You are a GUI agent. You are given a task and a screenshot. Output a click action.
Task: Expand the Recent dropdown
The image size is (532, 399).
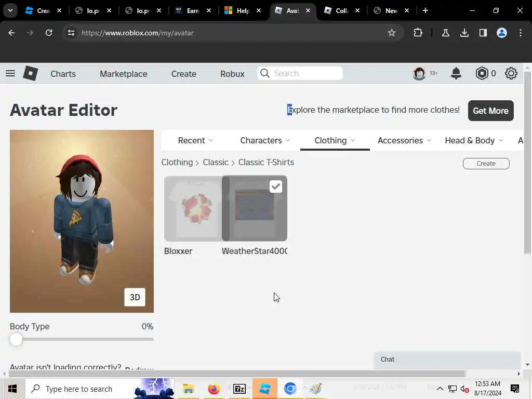(195, 140)
